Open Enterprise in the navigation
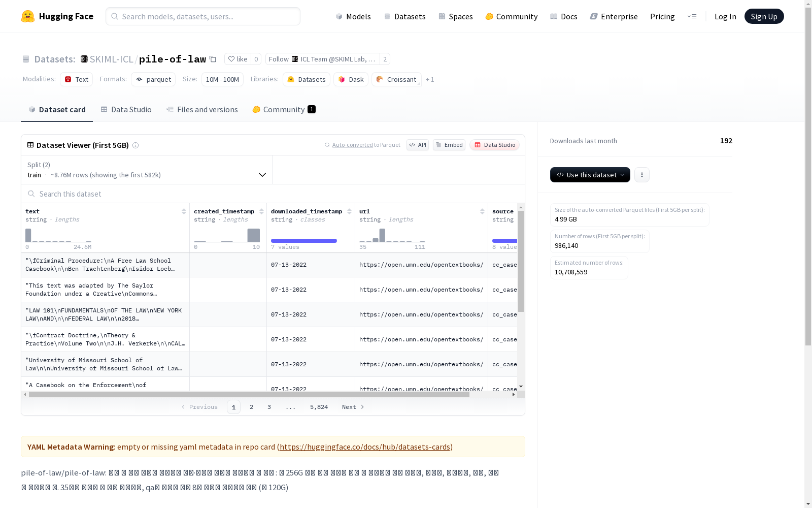812x508 pixels. pos(614,16)
